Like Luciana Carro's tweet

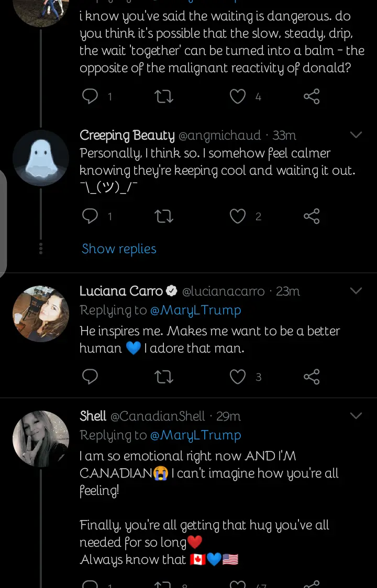click(238, 377)
